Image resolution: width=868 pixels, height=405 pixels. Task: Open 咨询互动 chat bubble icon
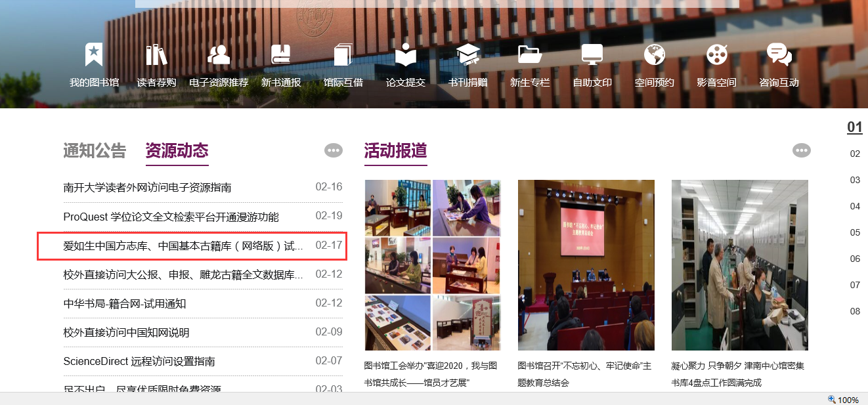click(x=779, y=55)
